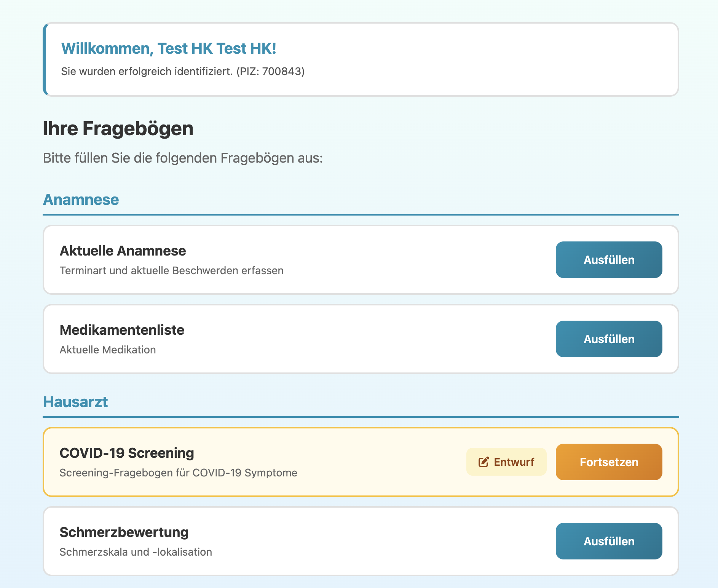Select the Entwurf draft indicator
This screenshot has height=588, width=718.
click(x=506, y=462)
